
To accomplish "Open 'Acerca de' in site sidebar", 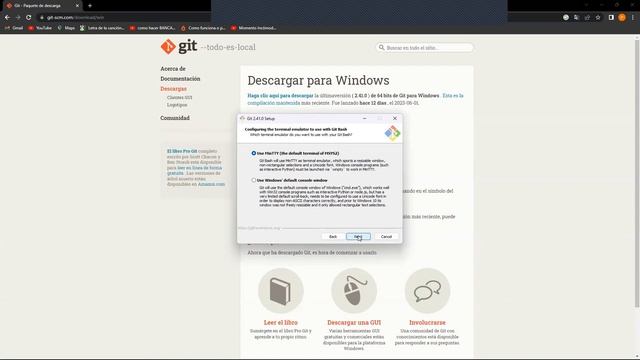I will 173,69.
